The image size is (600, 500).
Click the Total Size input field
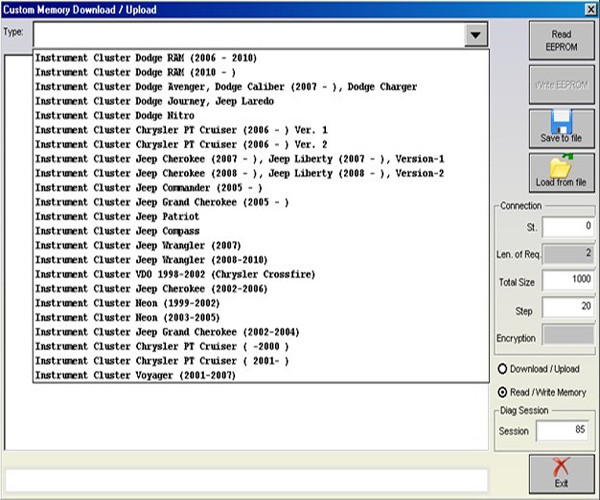567,282
